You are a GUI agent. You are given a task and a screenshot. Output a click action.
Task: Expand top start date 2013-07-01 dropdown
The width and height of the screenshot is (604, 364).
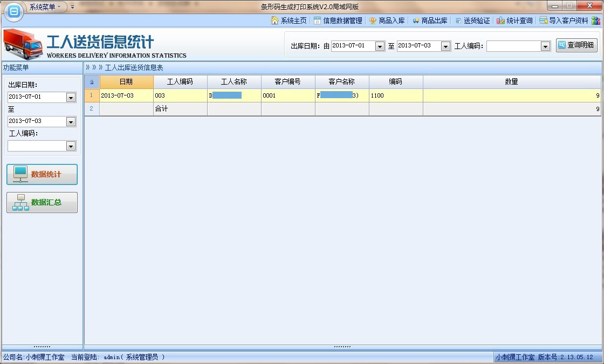point(380,46)
